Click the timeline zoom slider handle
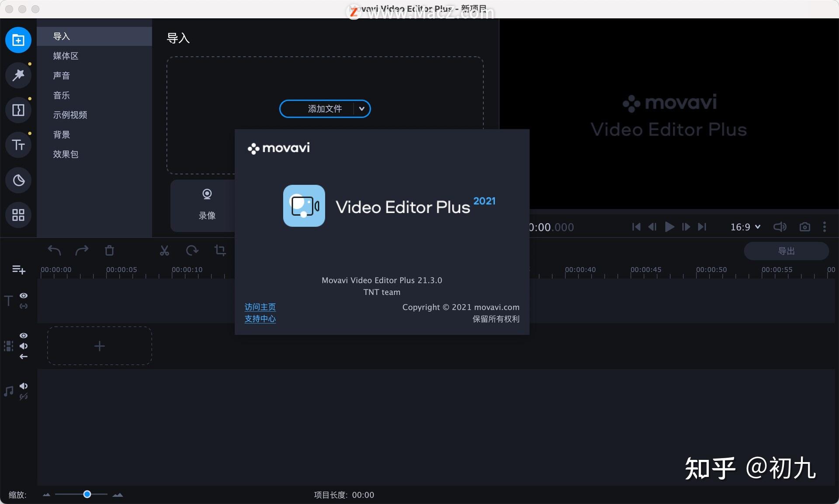The height and width of the screenshot is (504, 839). [87, 494]
